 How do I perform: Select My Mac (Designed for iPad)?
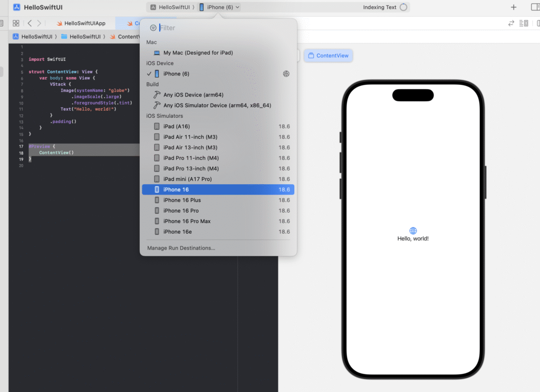click(218, 53)
